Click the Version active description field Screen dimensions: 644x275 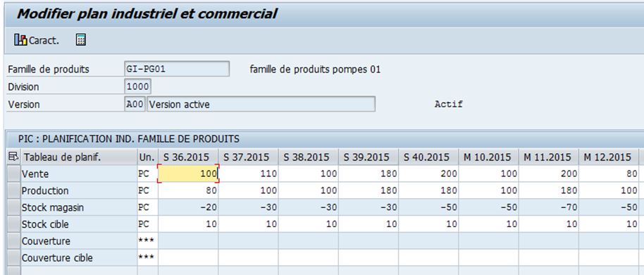261,104
